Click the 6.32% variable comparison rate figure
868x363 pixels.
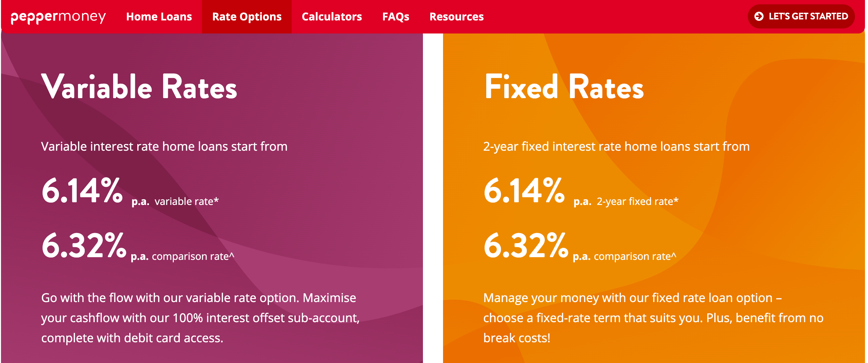84,245
